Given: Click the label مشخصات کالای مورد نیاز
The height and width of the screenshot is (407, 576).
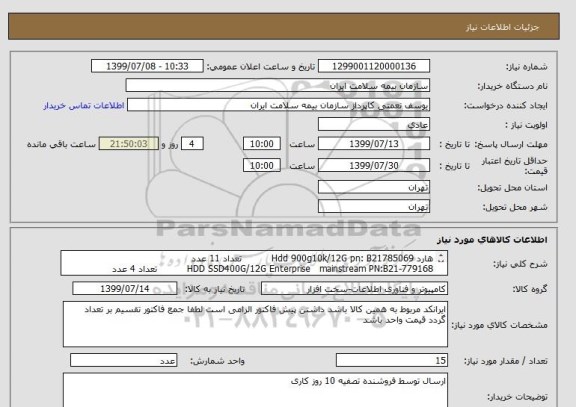Looking at the screenshot, I should pos(499,325).
